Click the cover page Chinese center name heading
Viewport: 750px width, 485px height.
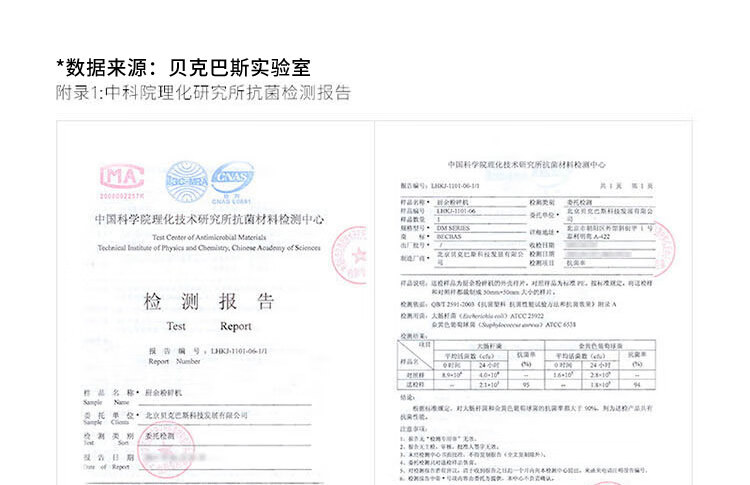[209, 220]
